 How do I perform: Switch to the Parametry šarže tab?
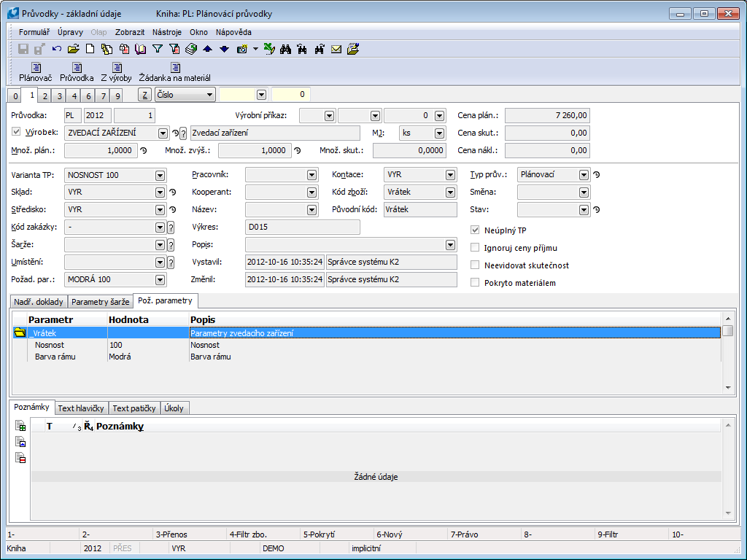pyautogui.click(x=101, y=302)
